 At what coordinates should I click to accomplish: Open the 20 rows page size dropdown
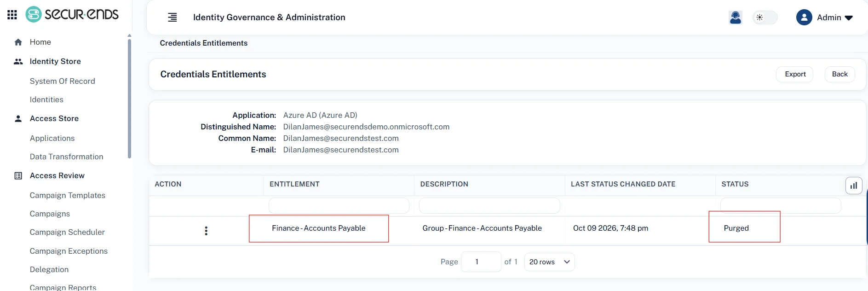tap(550, 262)
